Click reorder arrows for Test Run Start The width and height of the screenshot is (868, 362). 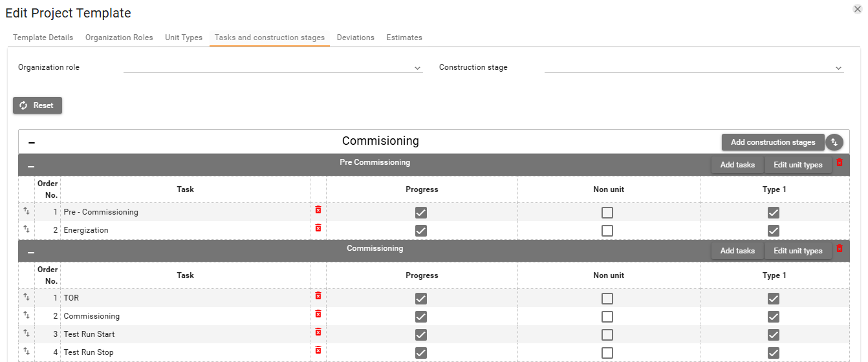click(27, 333)
